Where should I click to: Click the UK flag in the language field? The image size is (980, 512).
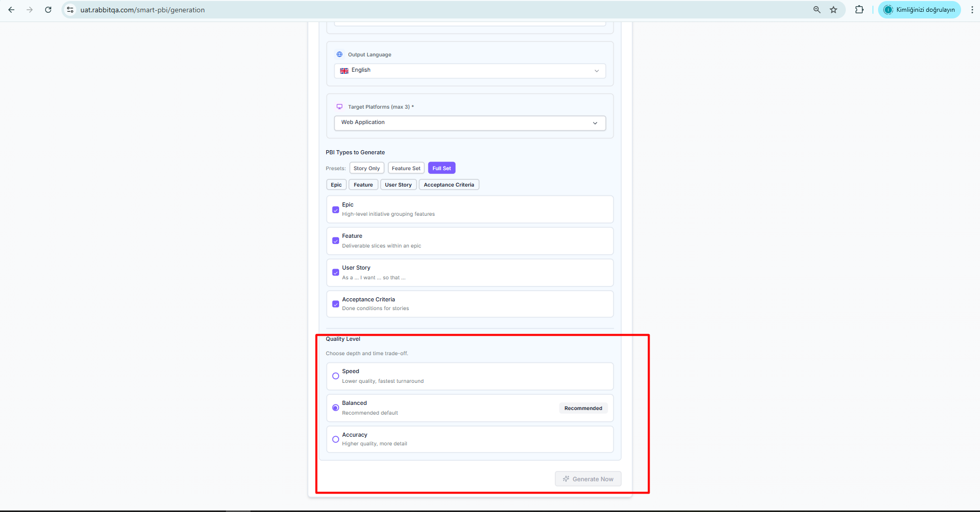[344, 71]
